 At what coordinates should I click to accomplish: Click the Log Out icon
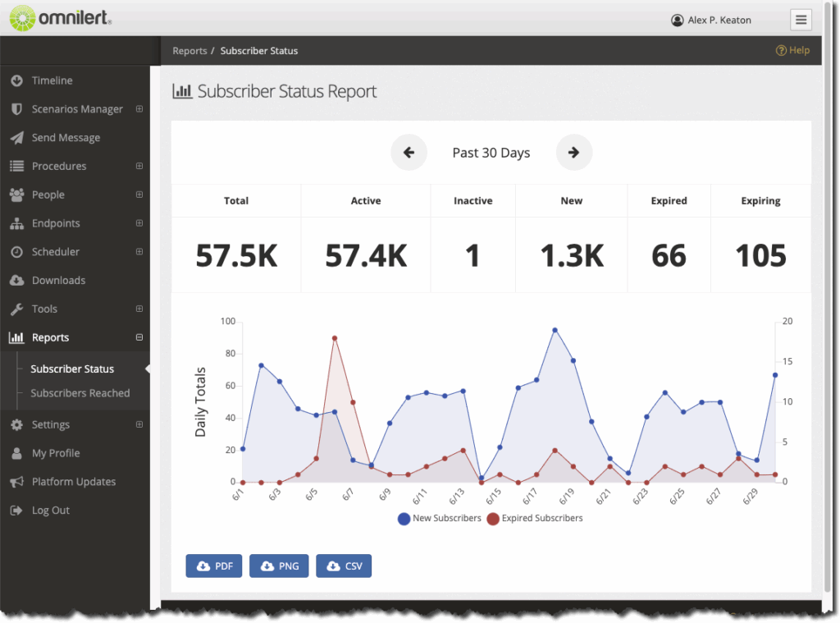[16, 511]
